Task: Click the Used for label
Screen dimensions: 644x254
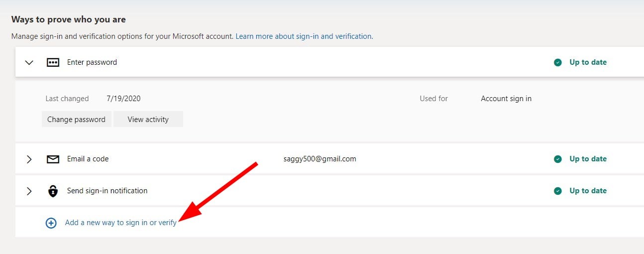Action: pos(434,99)
